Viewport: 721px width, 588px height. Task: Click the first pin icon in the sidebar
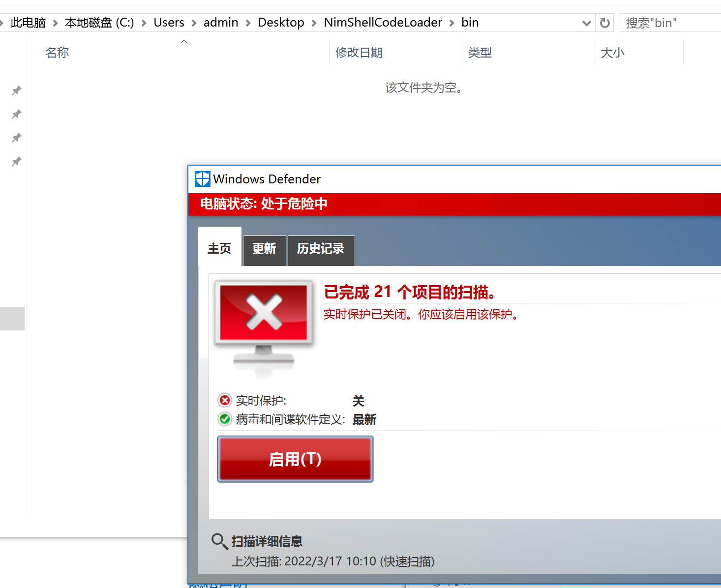point(17,90)
